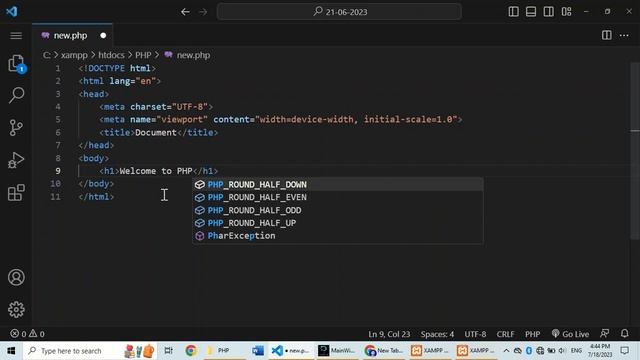Viewport: 640px width, 360px height.
Task: Select PharException suggestion
Action: coord(338,236)
